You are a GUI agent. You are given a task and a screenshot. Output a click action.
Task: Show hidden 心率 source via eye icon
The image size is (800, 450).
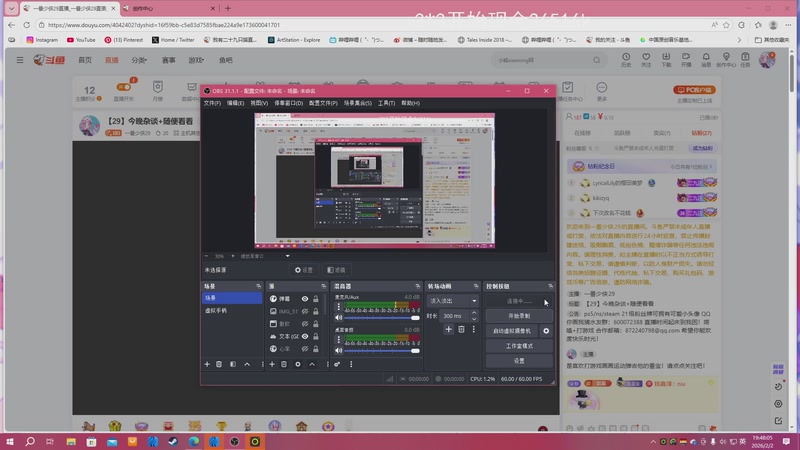coord(305,349)
